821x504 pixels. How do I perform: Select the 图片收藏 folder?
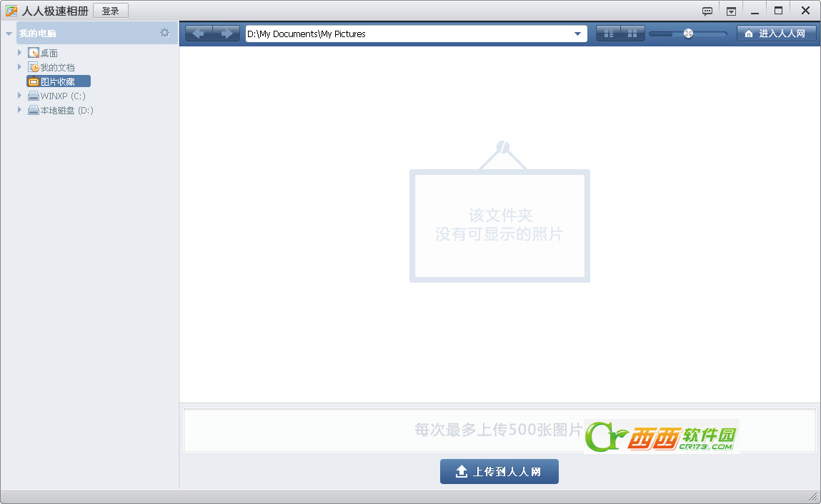click(59, 81)
